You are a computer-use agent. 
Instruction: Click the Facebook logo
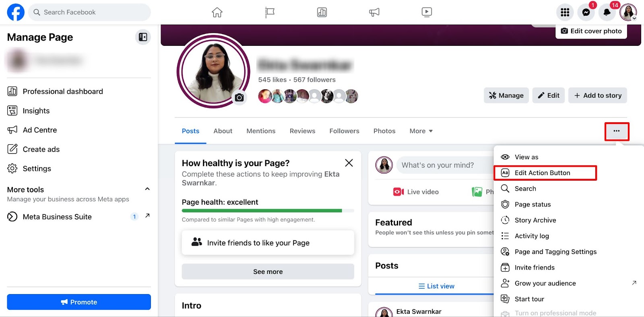click(x=16, y=12)
